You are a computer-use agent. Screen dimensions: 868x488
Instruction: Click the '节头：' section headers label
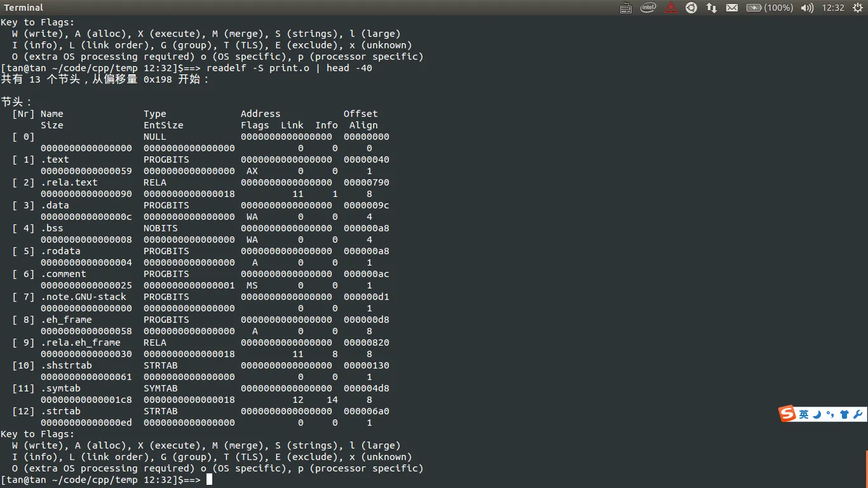(x=17, y=102)
